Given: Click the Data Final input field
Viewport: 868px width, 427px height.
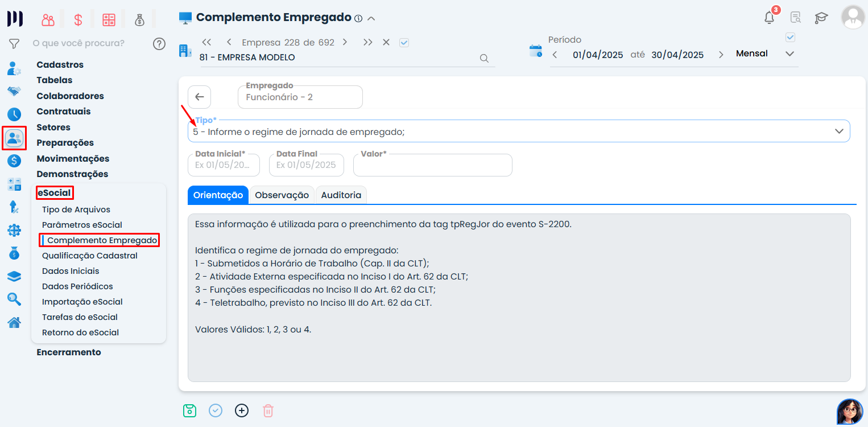Looking at the screenshot, I should coord(306,165).
